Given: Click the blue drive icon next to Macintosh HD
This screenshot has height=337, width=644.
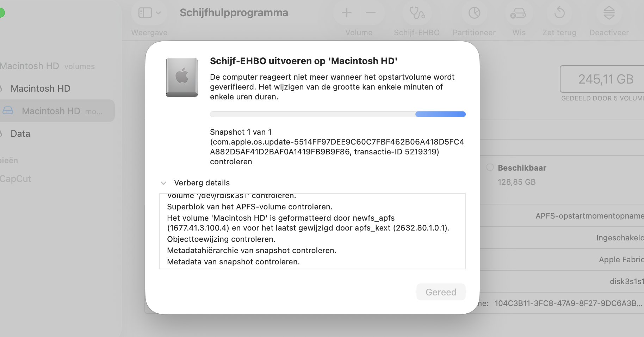Looking at the screenshot, I should (x=8, y=111).
